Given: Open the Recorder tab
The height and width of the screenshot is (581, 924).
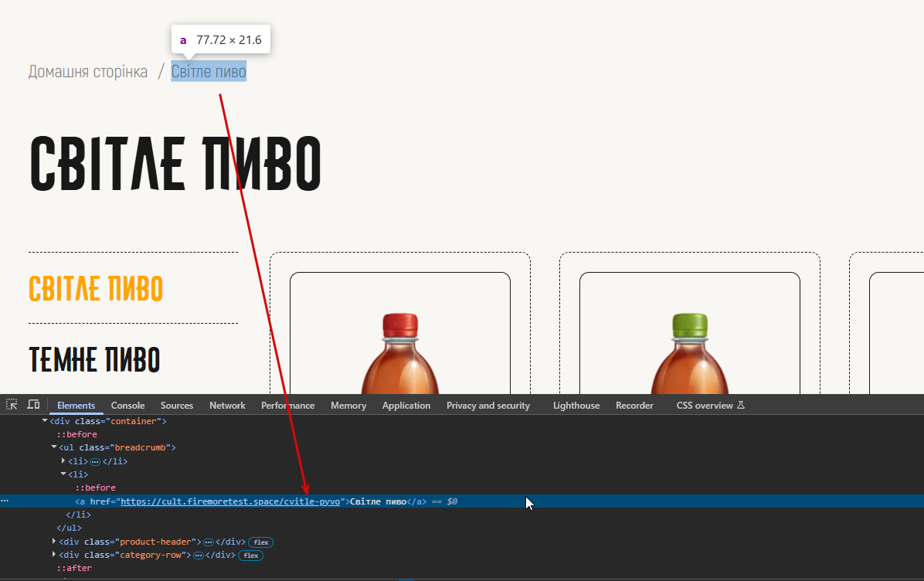Looking at the screenshot, I should pyautogui.click(x=634, y=406).
